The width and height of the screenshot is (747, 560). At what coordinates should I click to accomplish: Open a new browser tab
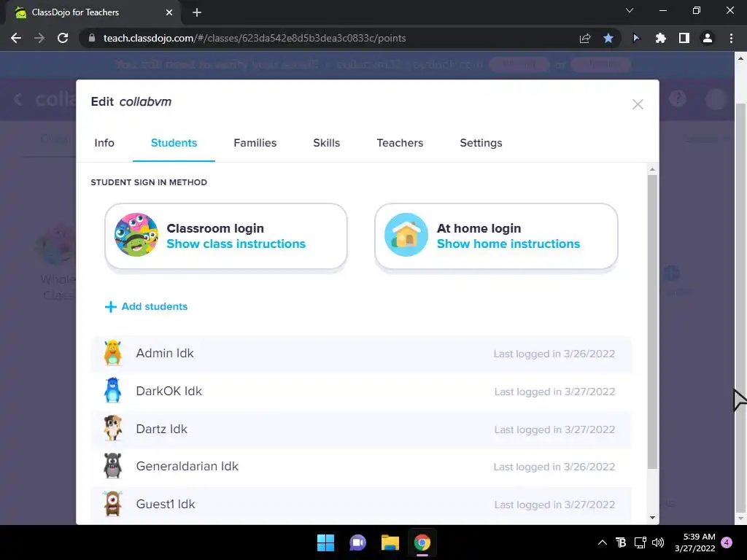click(197, 12)
